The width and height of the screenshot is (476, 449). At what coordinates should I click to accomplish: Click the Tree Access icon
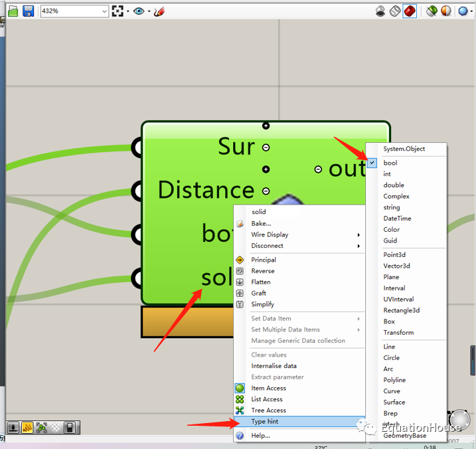240,410
